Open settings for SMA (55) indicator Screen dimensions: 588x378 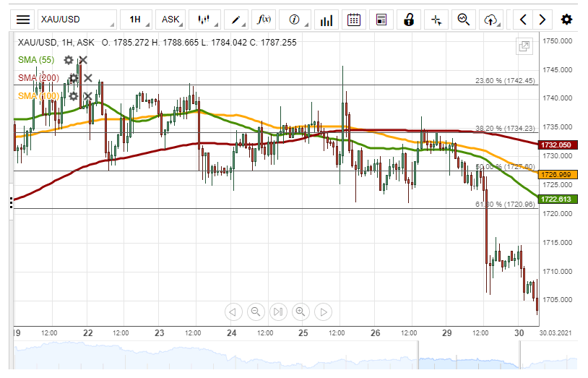68,60
